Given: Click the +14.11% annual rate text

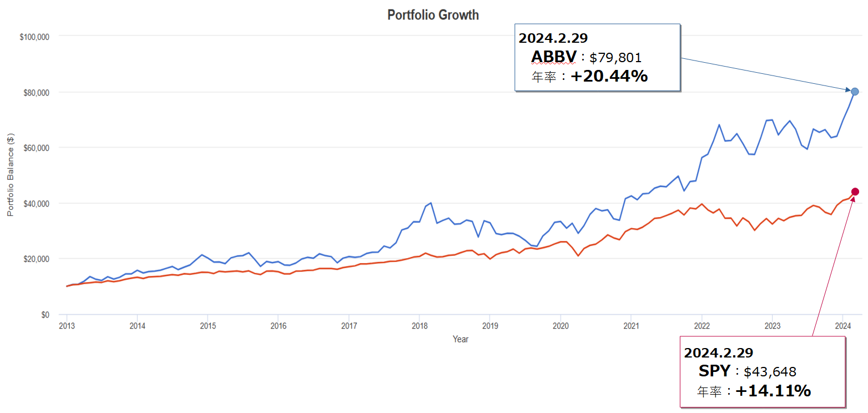Looking at the screenshot, I should 773,391.
